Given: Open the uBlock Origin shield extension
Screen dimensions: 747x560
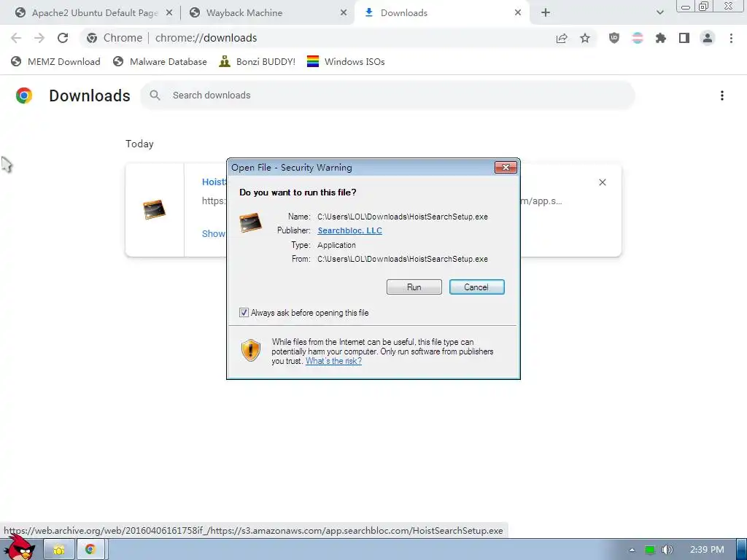Looking at the screenshot, I should pos(614,38).
